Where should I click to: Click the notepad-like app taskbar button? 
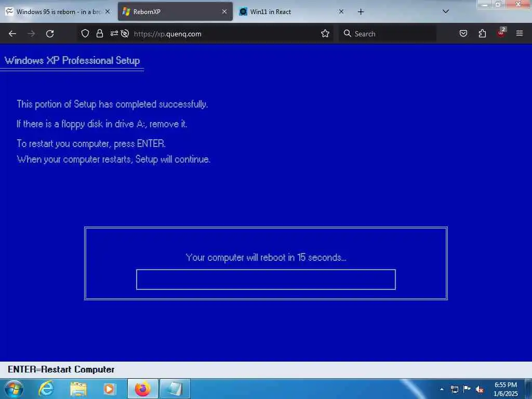point(175,389)
